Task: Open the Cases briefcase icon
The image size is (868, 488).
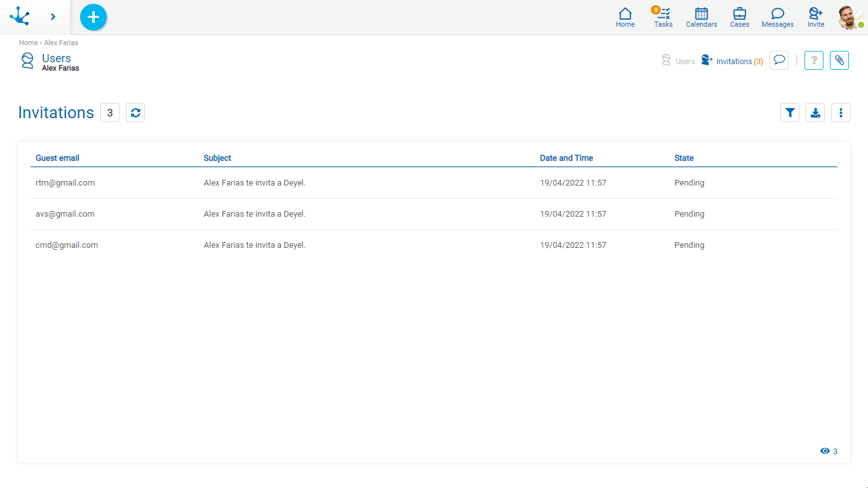Action: 740,17
